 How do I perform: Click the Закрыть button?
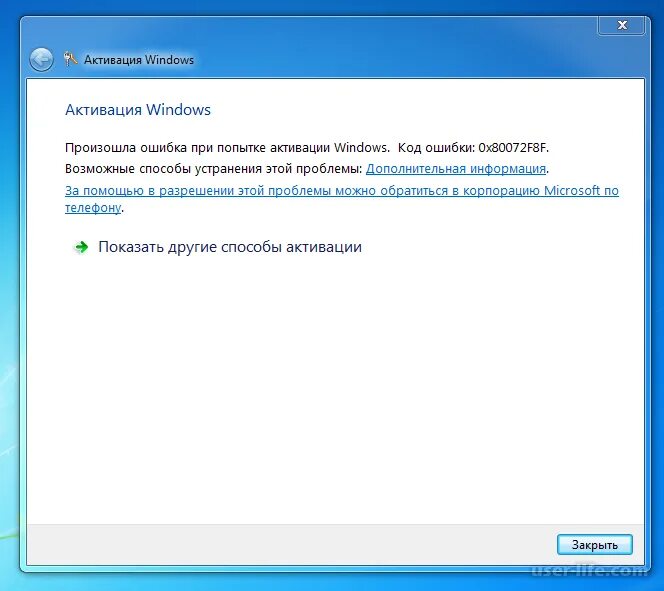(595, 544)
